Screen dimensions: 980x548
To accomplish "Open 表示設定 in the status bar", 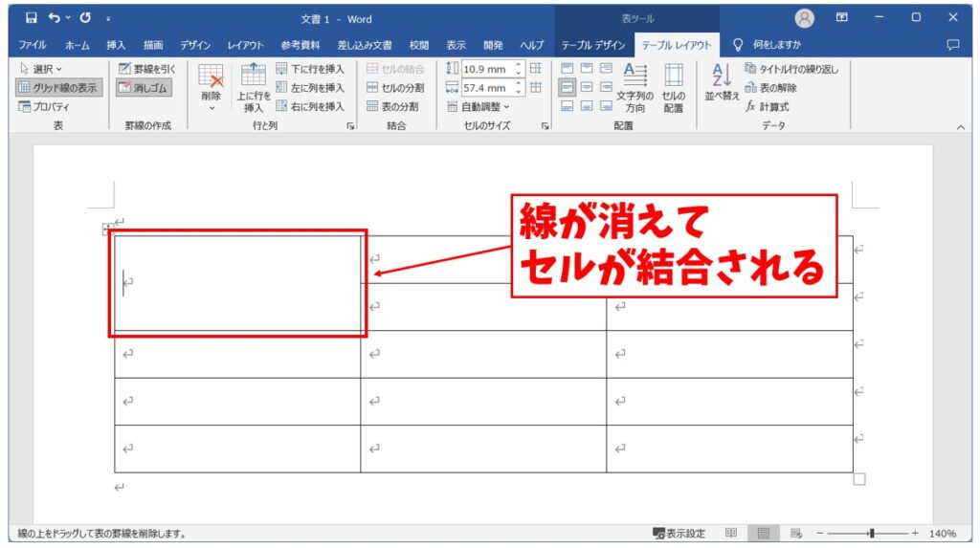I will (679, 534).
